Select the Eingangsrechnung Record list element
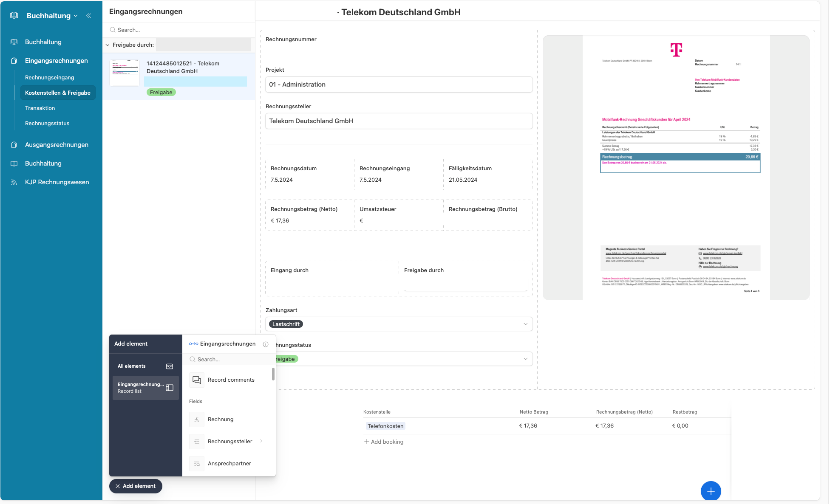 tap(145, 388)
